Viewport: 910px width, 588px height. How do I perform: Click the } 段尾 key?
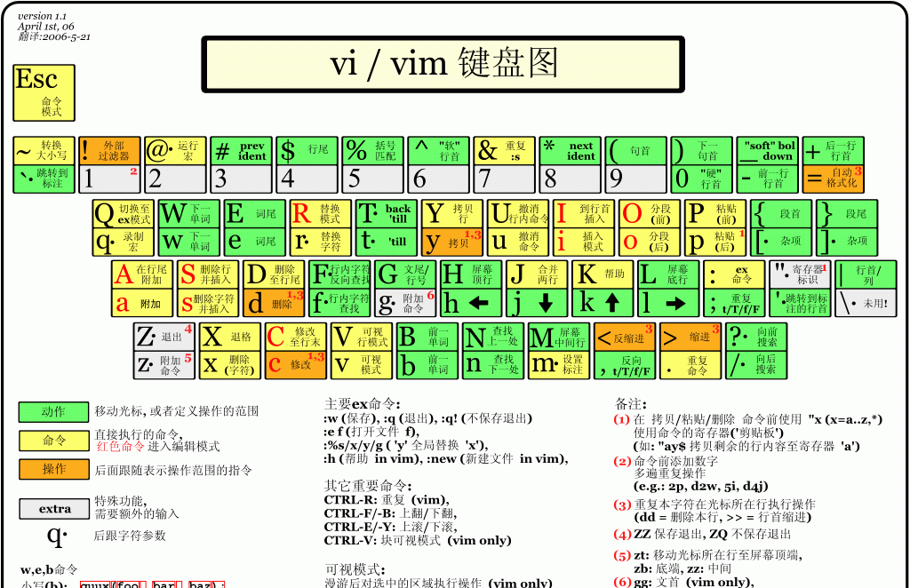click(x=847, y=214)
